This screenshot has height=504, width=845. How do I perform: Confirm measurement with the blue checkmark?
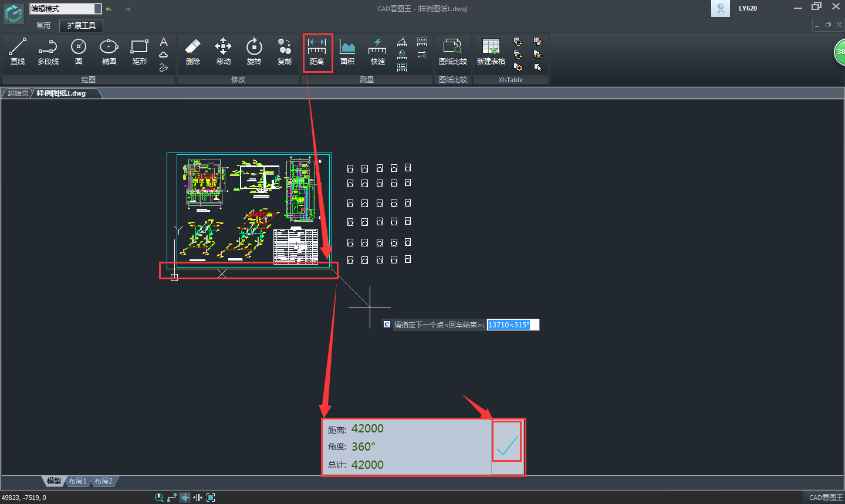tap(506, 447)
